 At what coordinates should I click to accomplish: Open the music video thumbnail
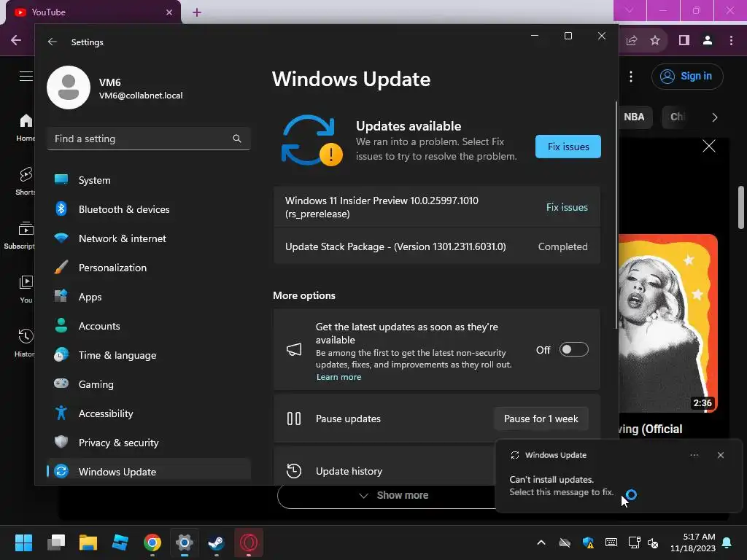pos(668,323)
